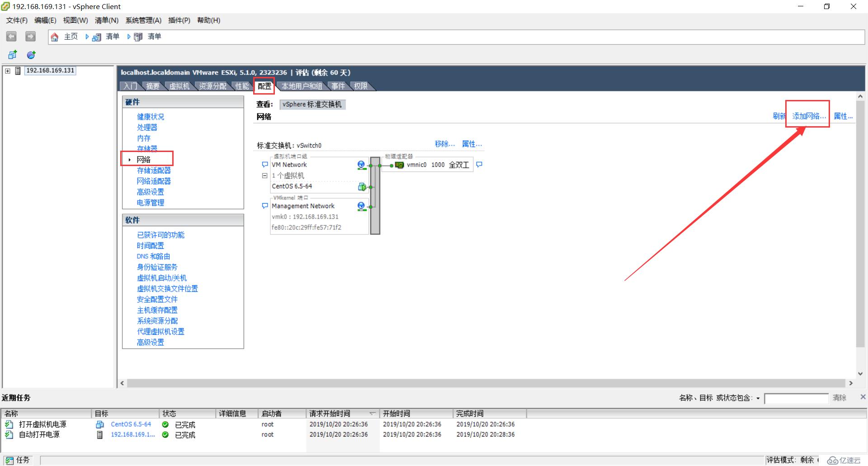868x466 pixels.
Task: Open the 文件(F) menu
Action: pos(16,20)
